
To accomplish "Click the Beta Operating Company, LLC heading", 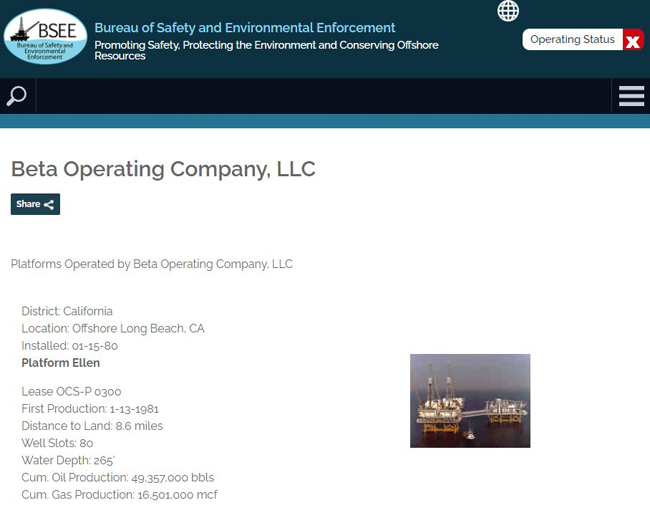I will click(163, 169).
